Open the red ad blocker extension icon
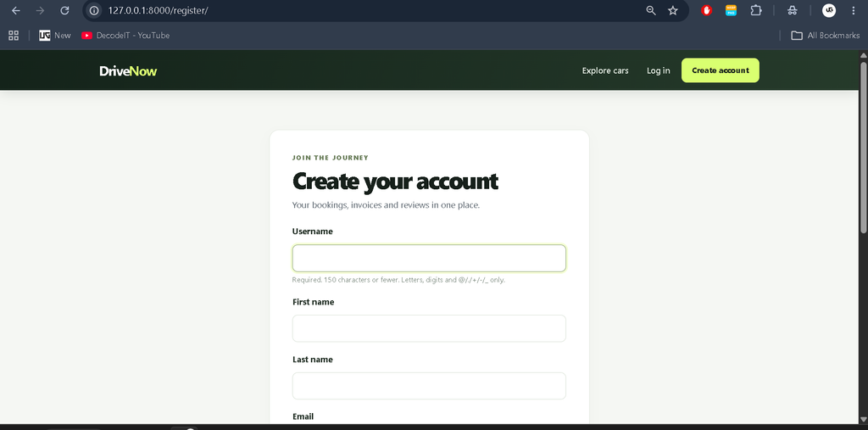The image size is (868, 430). coord(706,10)
